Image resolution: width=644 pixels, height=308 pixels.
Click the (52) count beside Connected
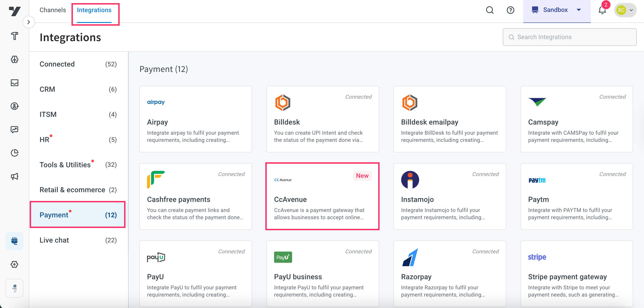point(111,64)
